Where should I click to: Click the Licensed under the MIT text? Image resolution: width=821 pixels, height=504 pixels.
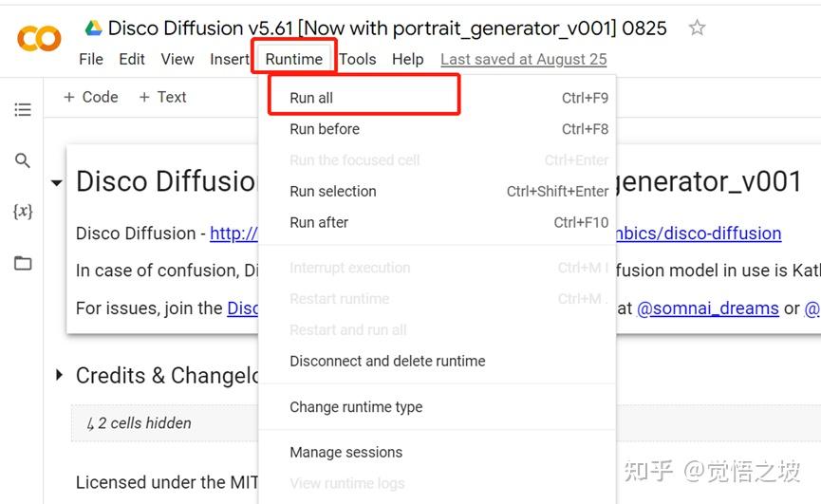tap(166, 482)
